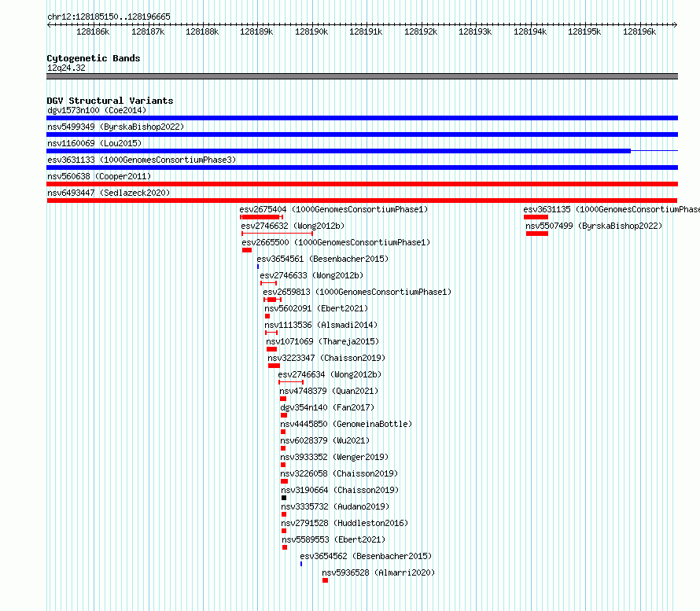Screen dimensions: 700x611
Task: Open esv3631133 (1000GenomesConsortiumPhase3) label
Action: click(x=142, y=160)
